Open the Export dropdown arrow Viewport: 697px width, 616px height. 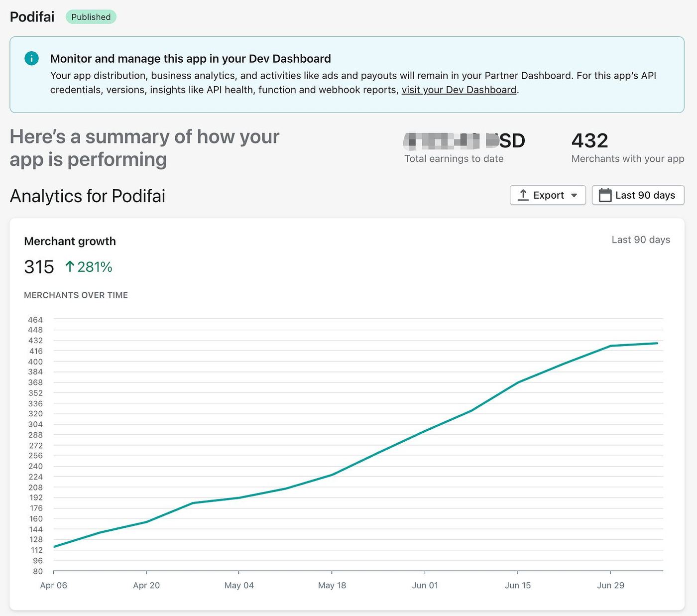pyautogui.click(x=574, y=195)
